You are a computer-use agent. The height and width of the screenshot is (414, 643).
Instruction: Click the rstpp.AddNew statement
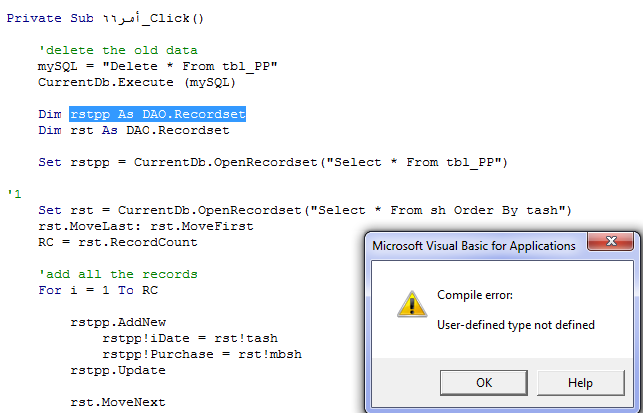118,322
